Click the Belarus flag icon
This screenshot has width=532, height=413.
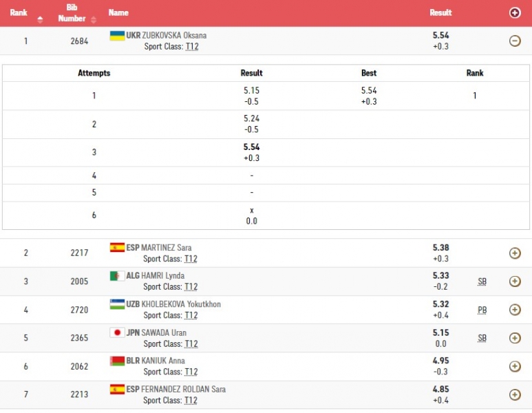117,361
